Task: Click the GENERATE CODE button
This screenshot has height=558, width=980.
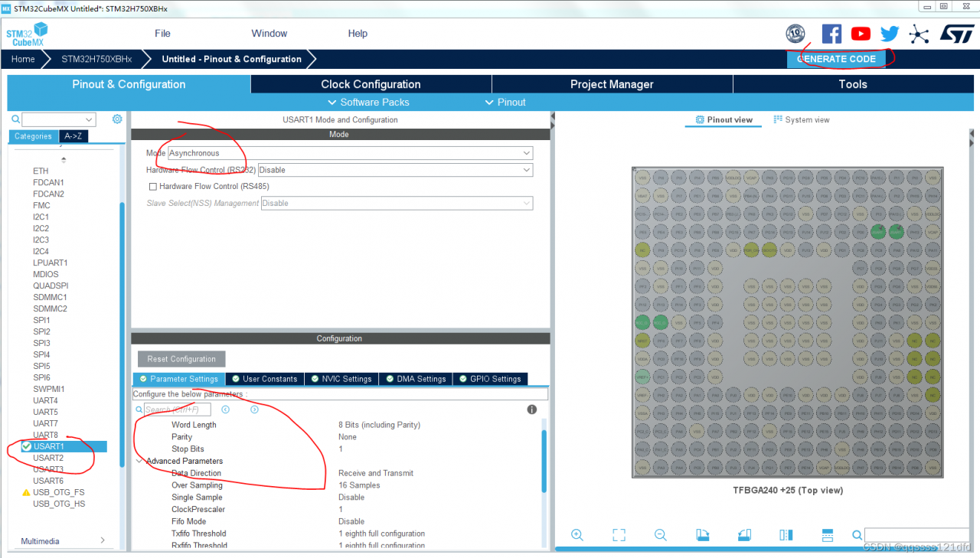Action: coord(836,59)
